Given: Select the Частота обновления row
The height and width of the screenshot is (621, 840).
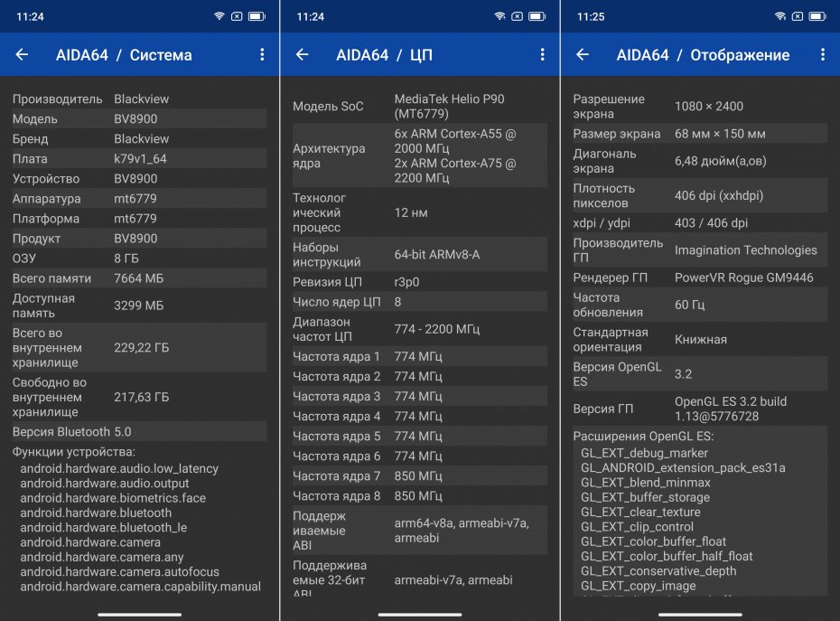Looking at the screenshot, I should point(699,305).
